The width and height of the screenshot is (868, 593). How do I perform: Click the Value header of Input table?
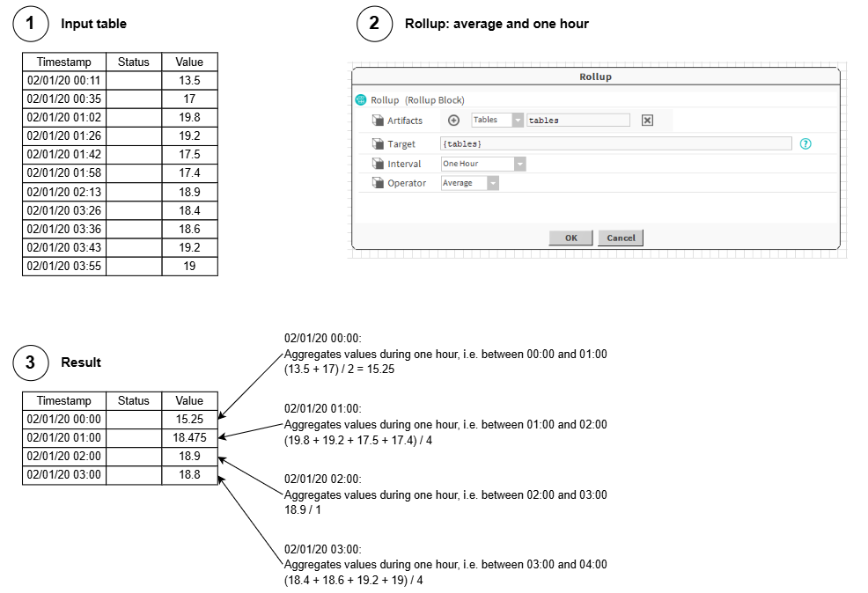[189, 62]
